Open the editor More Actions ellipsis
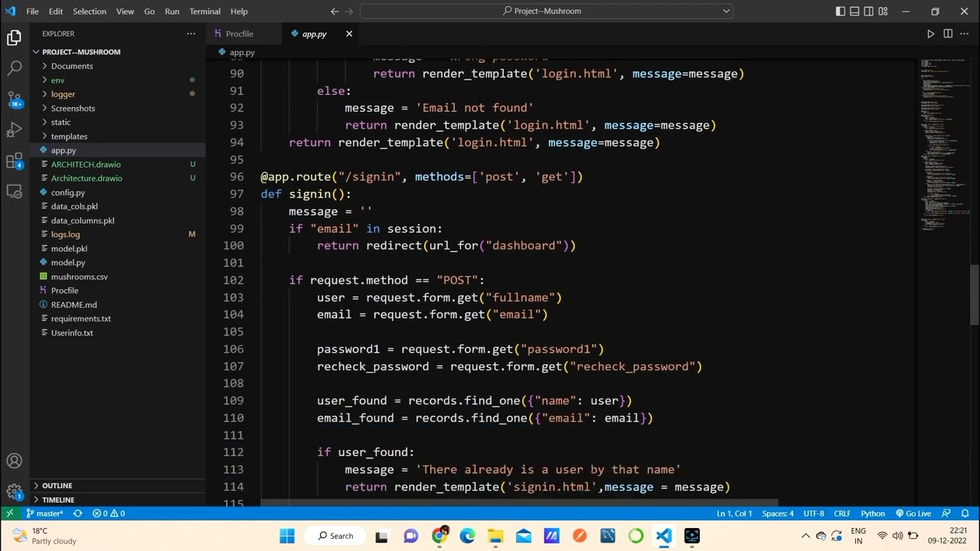980x551 pixels. coord(965,34)
